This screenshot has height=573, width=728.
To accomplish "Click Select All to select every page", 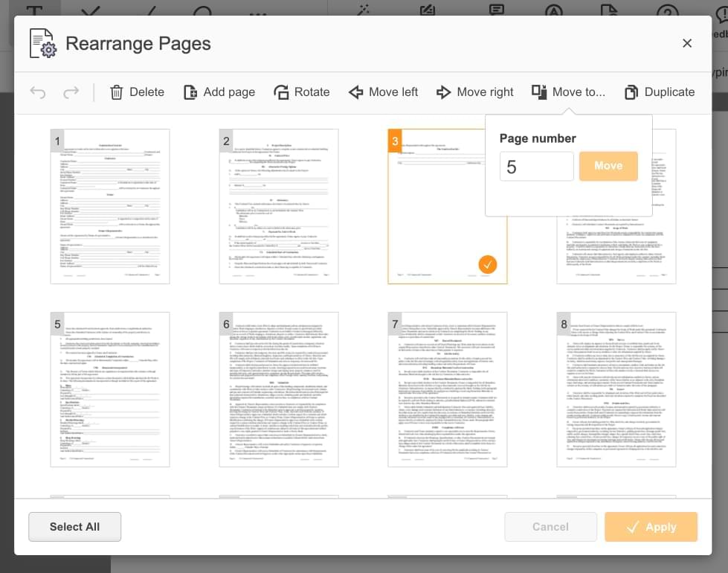I will point(74,527).
